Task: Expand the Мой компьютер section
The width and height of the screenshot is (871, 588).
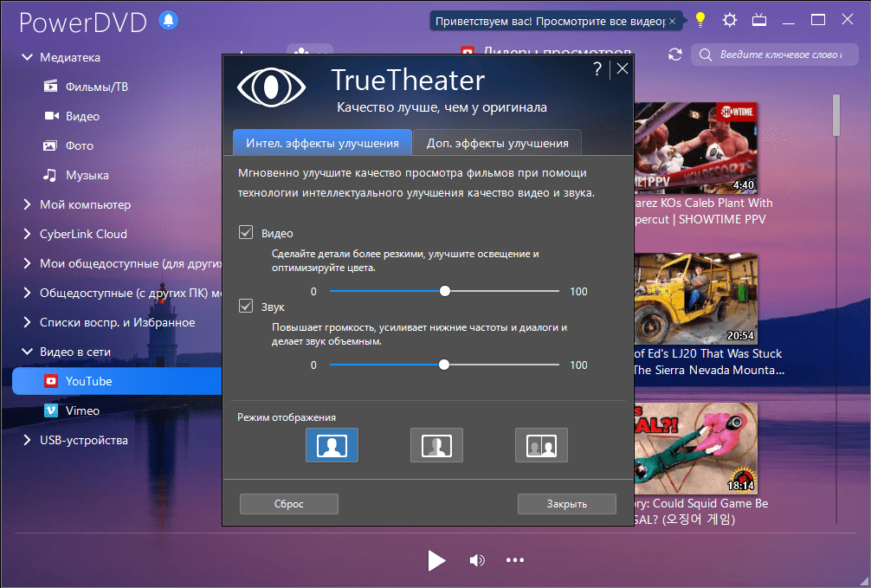Action: (25, 204)
